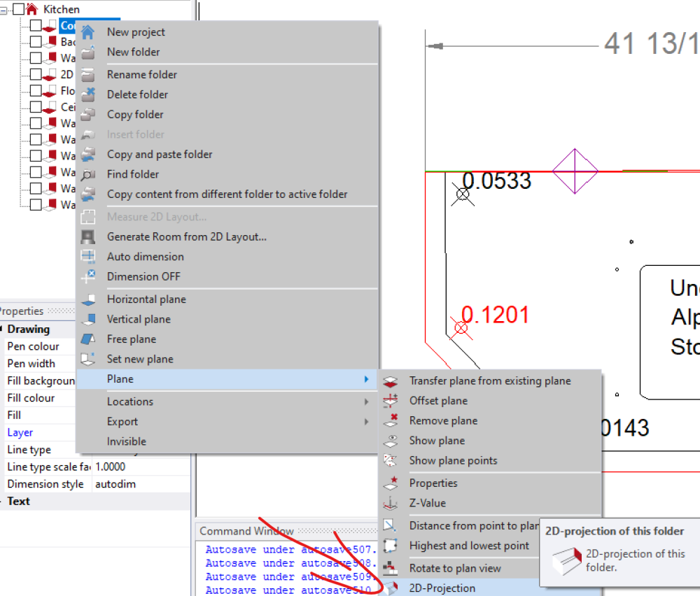Select Offset plane submenu entry
700x596 pixels.
[438, 401]
